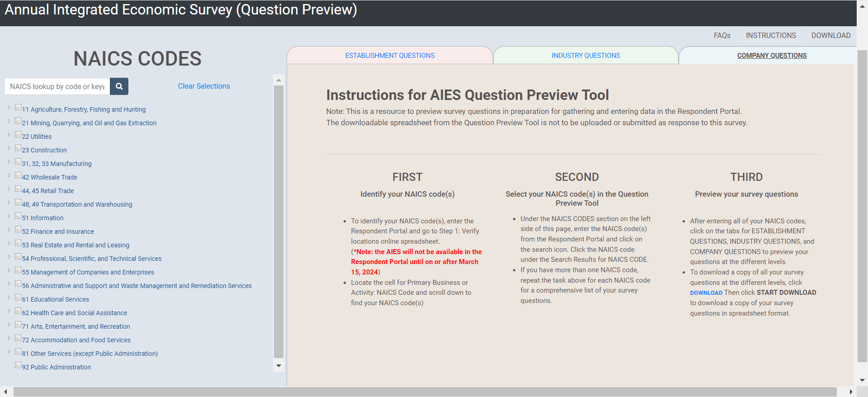Check the 23 Construction checkbox
Screen dimensions: 868x397
pos(18,148)
